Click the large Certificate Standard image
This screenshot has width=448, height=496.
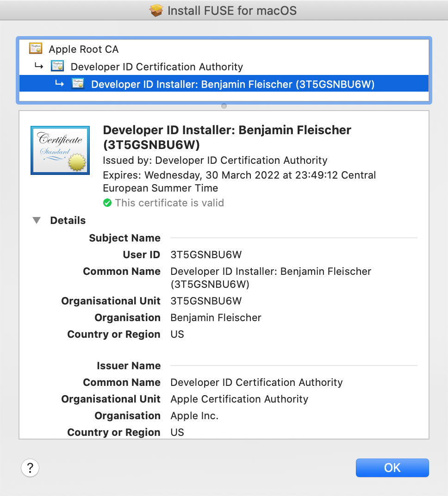pyautogui.click(x=60, y=150)
